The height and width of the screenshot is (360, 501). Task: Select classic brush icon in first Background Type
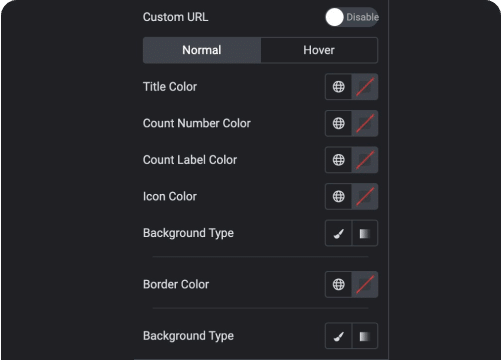click(338, 233)
